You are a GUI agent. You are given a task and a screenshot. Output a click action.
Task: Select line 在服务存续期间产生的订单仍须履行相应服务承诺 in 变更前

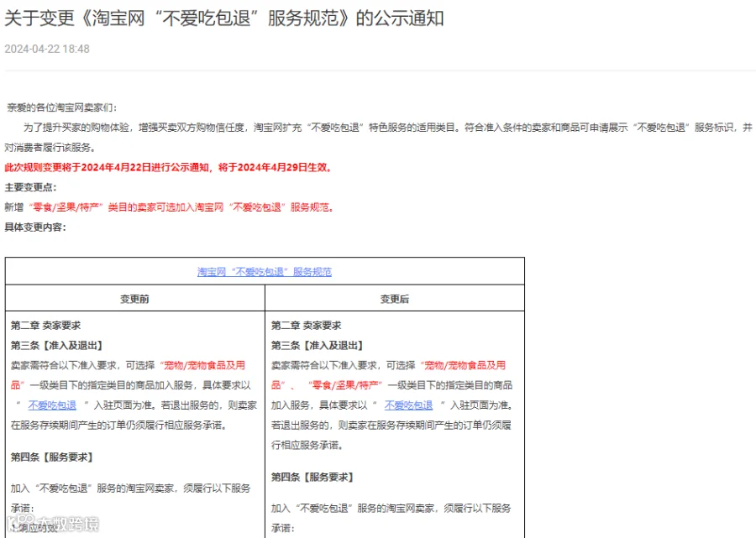tap(119, 426)
